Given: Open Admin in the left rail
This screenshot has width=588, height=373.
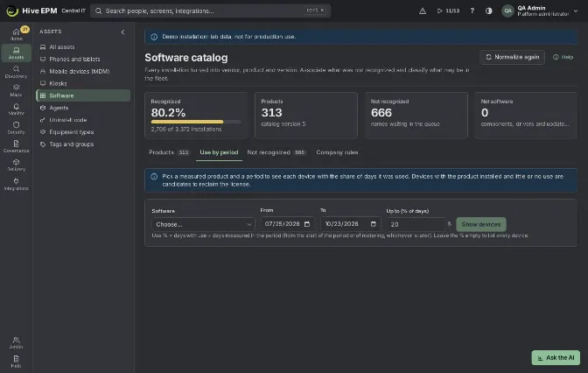Looking at the screenshot, I should (16, 342).
